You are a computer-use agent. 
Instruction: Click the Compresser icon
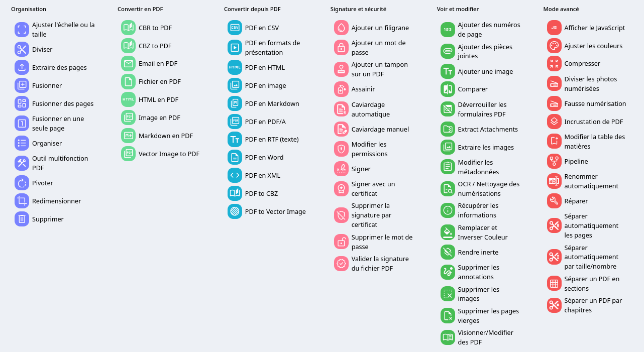tap(554, 63)
